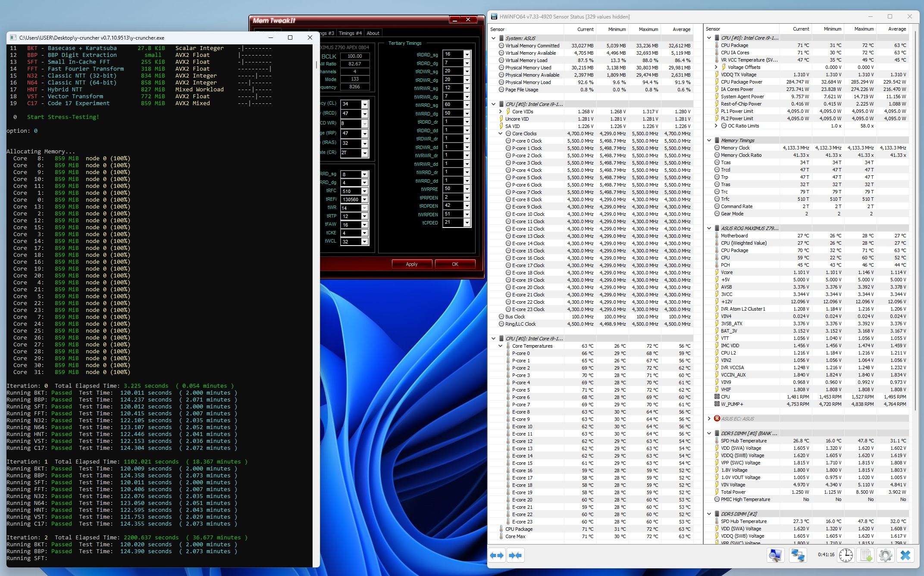Open tWCL dropdown showing 32

(x=364, y=242)
